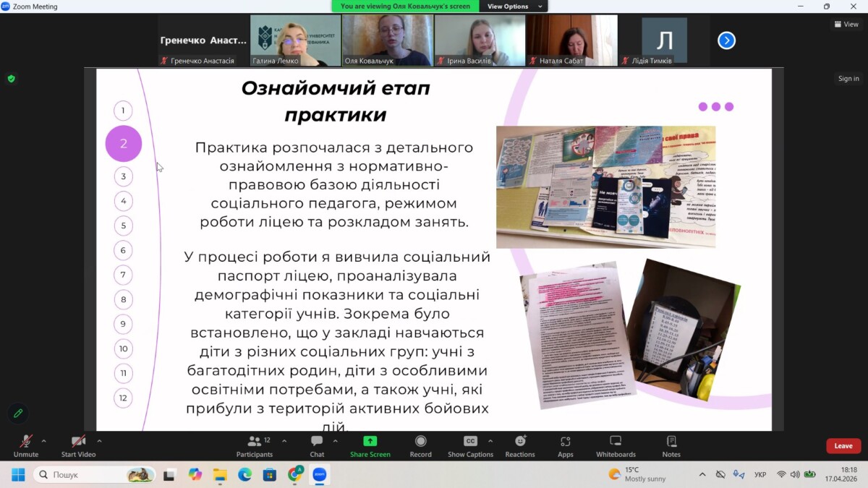The image size is (868, 488).
Task: Open the View menu at top right
Action: click(x=846, y=24)
